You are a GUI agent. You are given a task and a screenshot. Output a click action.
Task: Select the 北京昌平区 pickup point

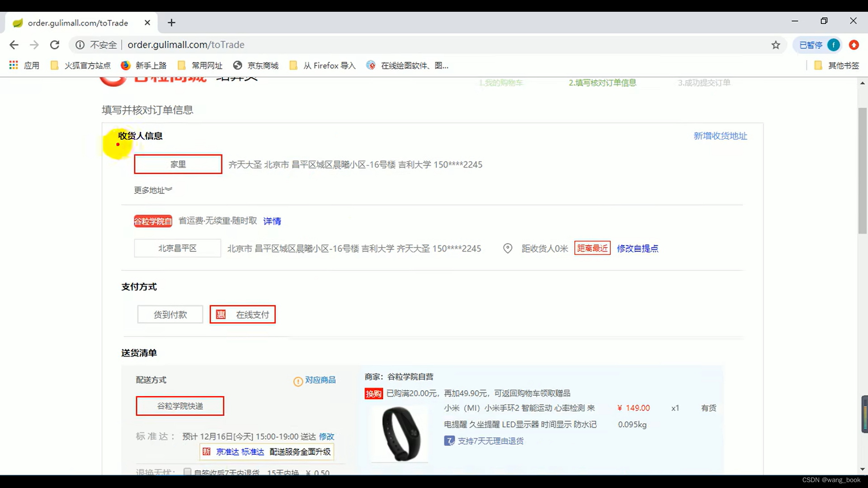click(177, 249)
